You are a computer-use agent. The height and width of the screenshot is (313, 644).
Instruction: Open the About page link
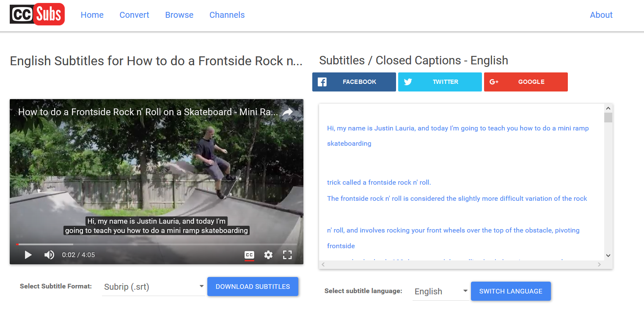[x=601, y=15]
